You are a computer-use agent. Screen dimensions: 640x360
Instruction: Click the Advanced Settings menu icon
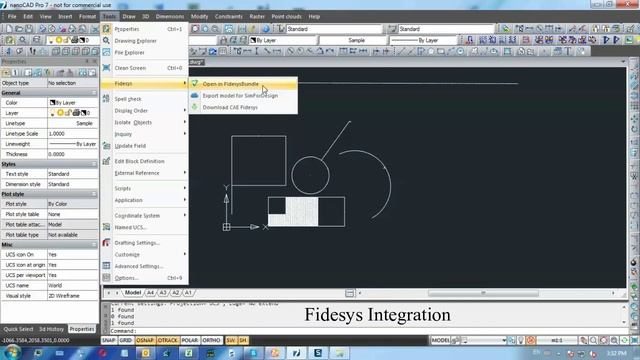(106, 266)
